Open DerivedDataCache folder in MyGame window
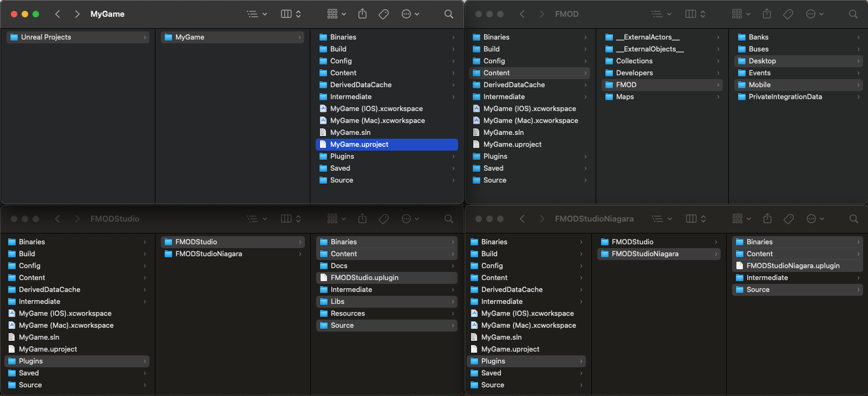The image size is (868, 396). [387, 85]
